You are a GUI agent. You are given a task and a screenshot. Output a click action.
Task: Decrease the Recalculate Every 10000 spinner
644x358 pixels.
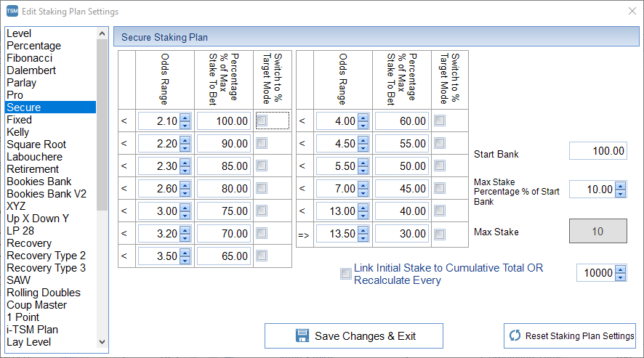click(620, 277)
